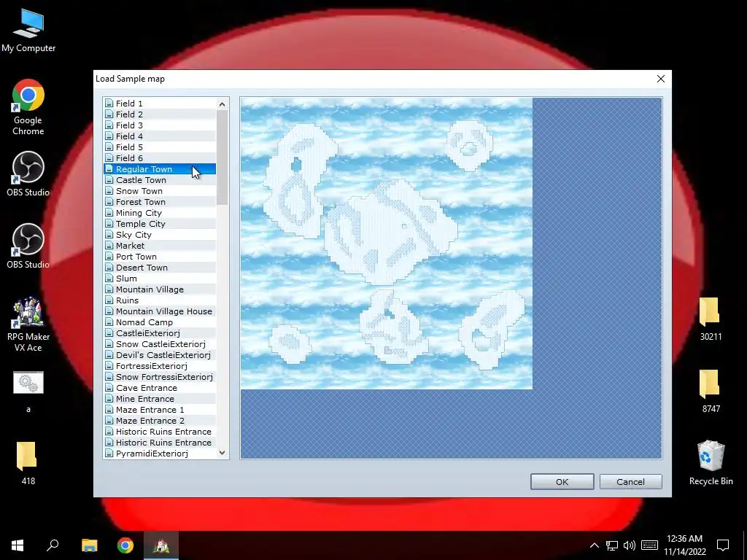Select 'Cave Entrance' sample map

click(x=160, y=388)
